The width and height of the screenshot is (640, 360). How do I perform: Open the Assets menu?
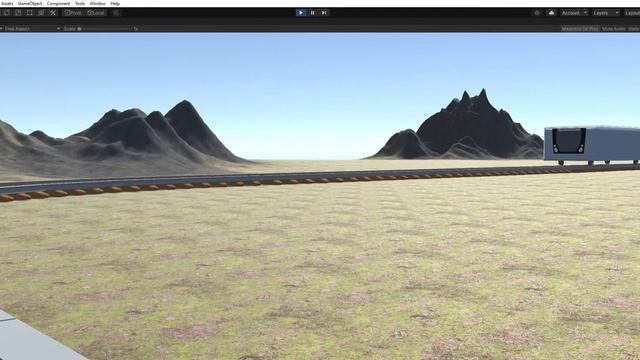click(7, 3)
